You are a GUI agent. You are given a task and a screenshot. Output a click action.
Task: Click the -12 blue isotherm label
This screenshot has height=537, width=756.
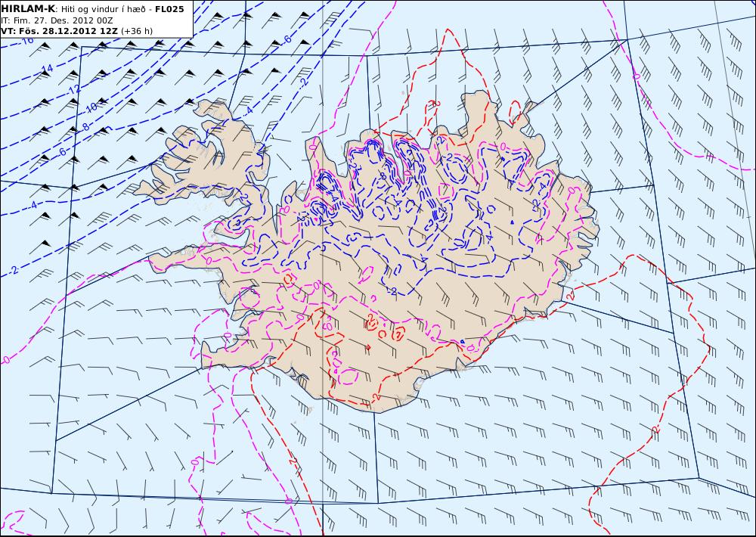(x=74, y=90)
